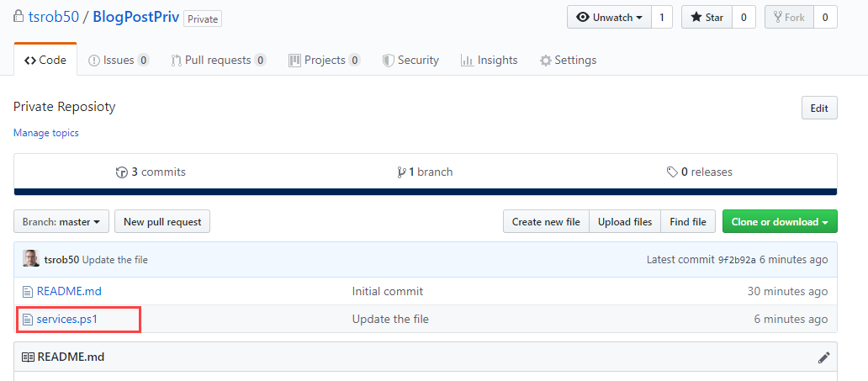The height and width of the screenshot is (381, 868).
Task: Click the Manage topics link
Action: tap(46, 133)
